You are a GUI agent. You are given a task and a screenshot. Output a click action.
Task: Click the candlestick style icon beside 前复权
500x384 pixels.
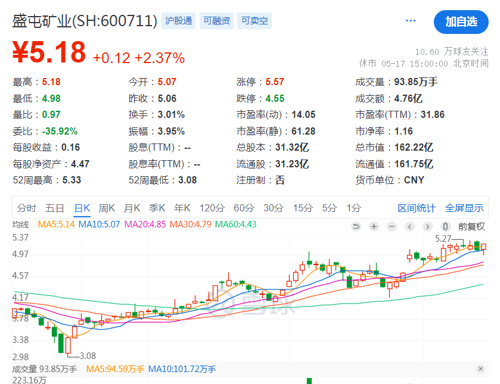point(445,227)
